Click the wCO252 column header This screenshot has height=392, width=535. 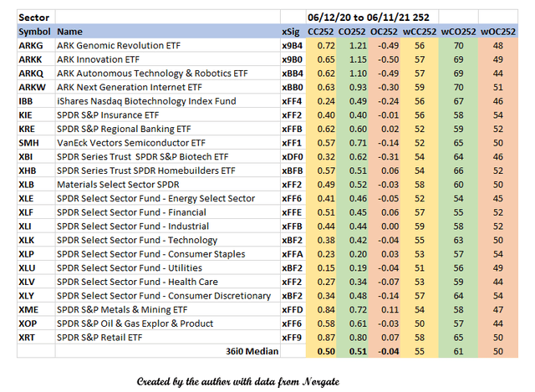458,32
